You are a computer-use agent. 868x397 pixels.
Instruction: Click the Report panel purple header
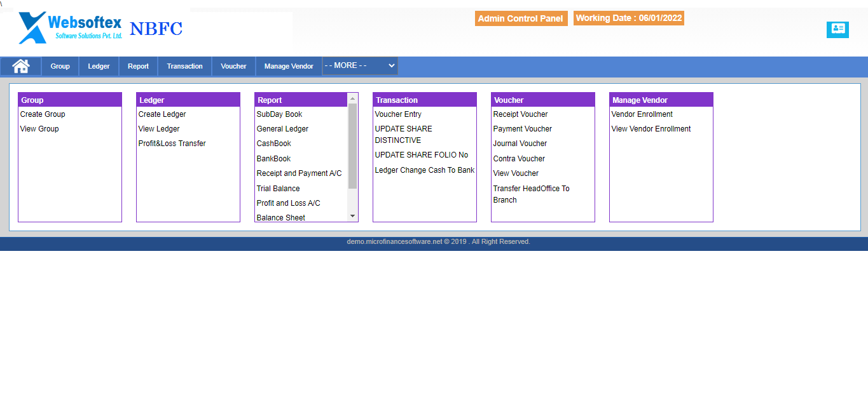(301, 100)
